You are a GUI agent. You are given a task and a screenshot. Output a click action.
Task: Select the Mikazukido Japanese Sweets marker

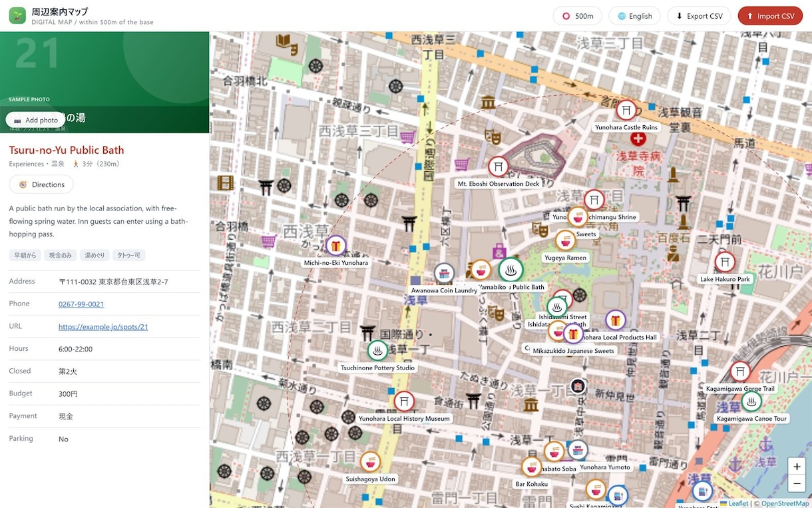[x=573, y=334]
